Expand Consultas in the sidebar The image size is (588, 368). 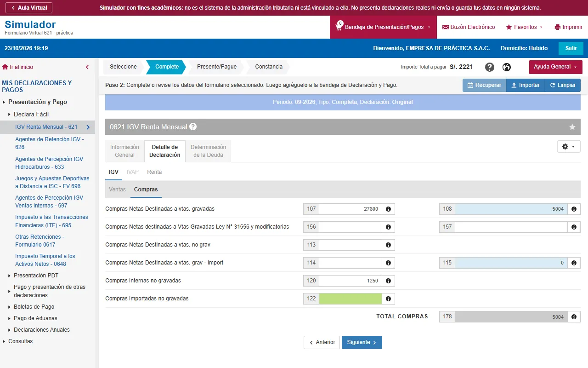pos(21,341)
